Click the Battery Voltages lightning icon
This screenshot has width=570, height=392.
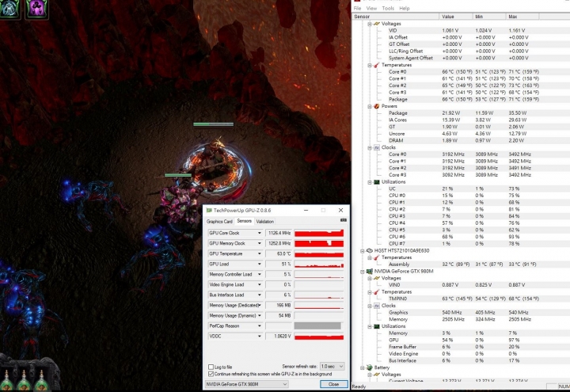(377, 374)
